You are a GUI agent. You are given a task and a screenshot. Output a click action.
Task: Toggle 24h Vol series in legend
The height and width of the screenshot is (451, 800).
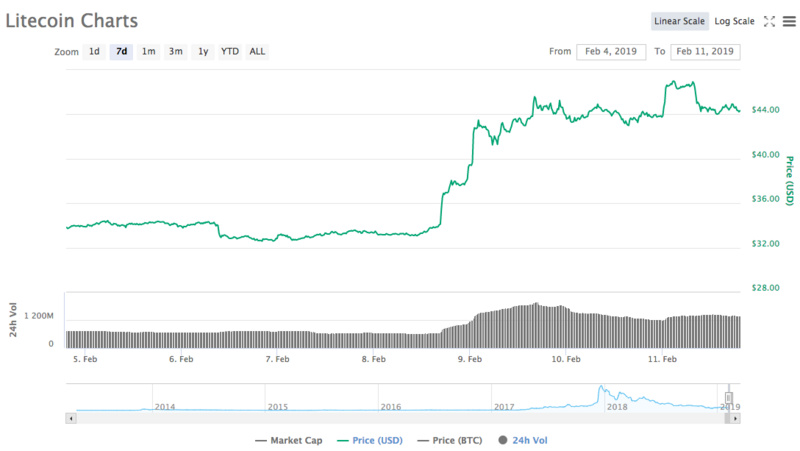pyautogui.click(x=523, y=440)
